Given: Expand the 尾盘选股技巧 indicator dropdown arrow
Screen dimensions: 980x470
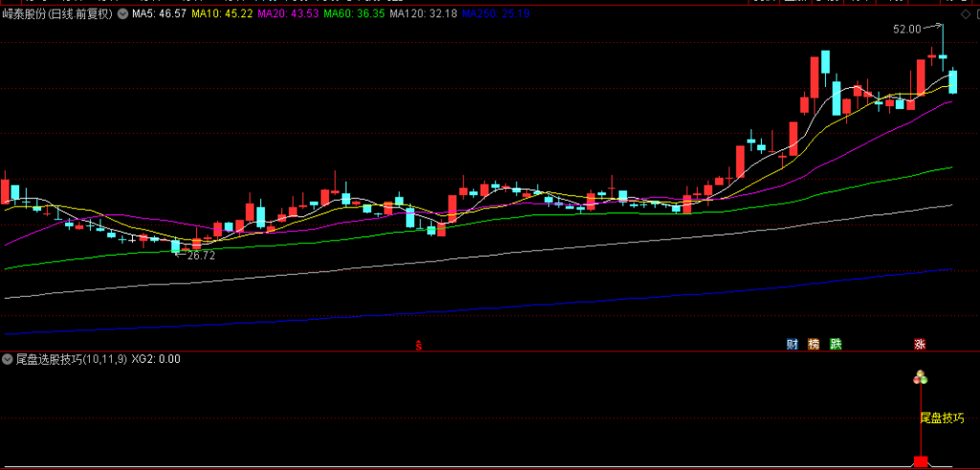Looking at the screenshot, I should tap(8, 360).
